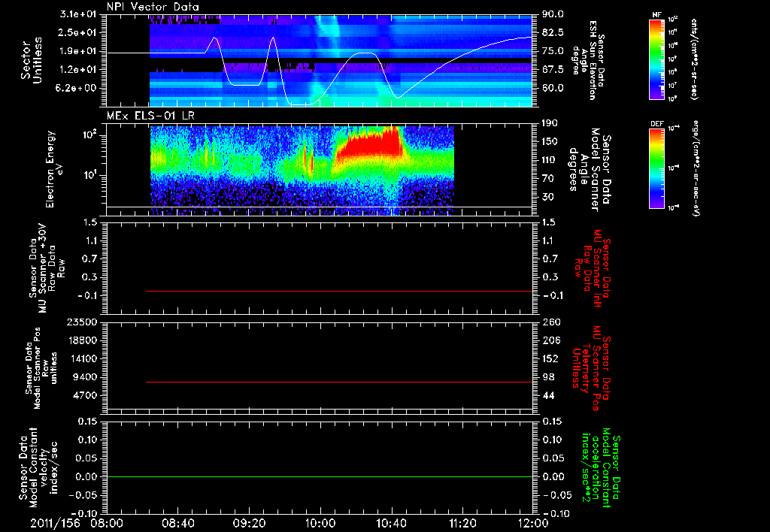Image resolution: width=770 pixels, height=532 pixels.
Task: Click the "Model Scanner Pos Raw unitless" axis label
Action: pos(42,368)
